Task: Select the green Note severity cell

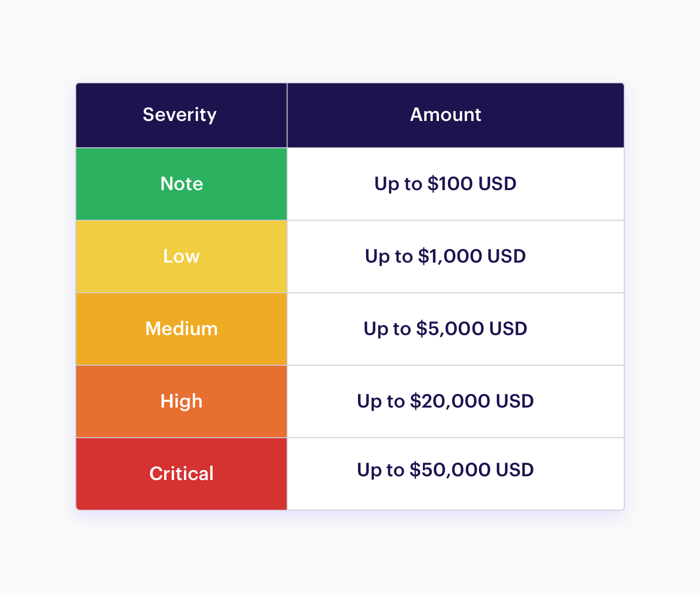Action: [181, 184]
